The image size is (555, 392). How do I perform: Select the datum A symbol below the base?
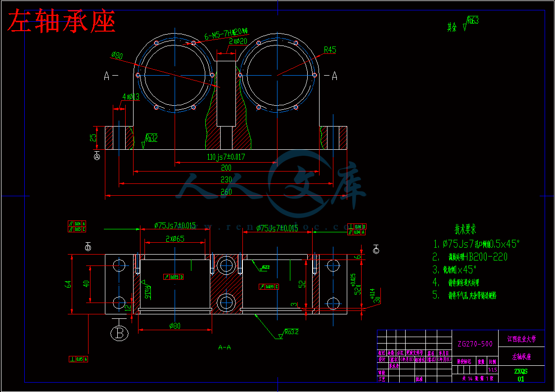[96, 156]
